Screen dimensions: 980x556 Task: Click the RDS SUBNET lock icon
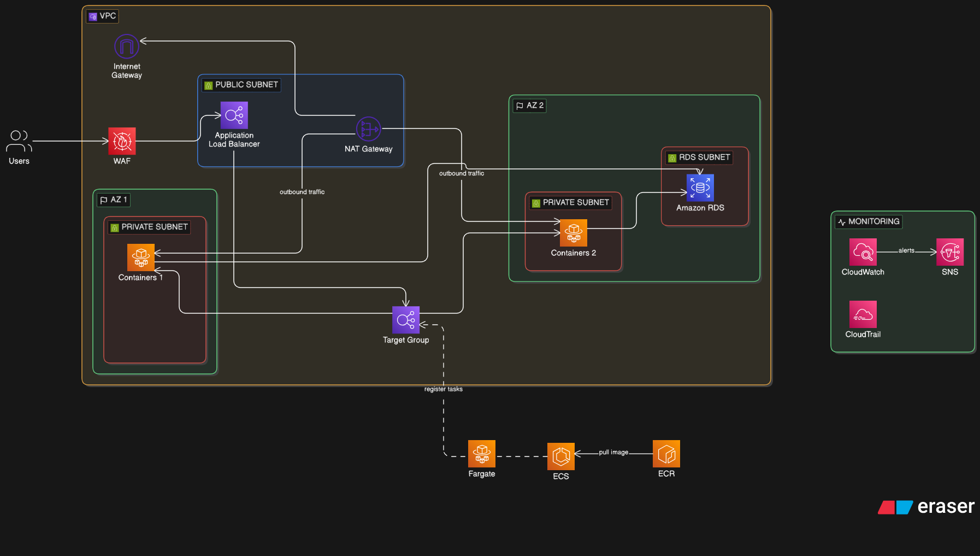tap(672, 158)
